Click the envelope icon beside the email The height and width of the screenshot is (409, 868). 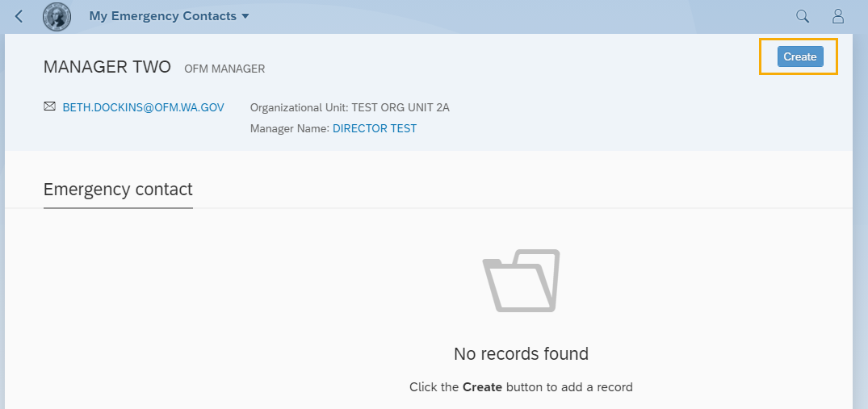pyautogui.click(x=50, y=106)
